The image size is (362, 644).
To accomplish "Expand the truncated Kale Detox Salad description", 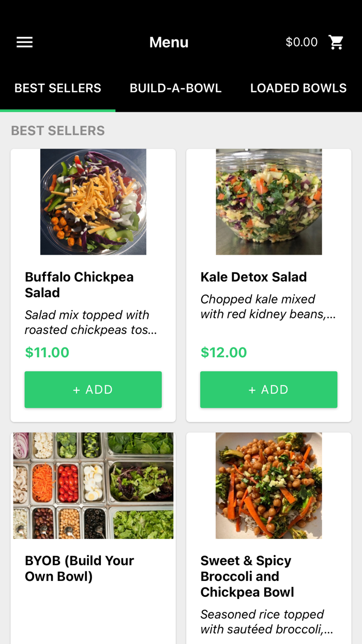I will 268,306.
